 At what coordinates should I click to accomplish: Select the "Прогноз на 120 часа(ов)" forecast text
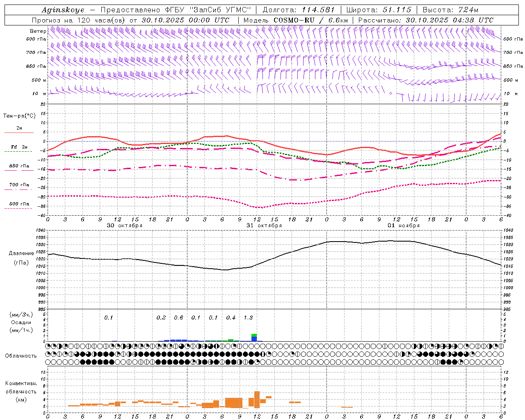point(79,20)
